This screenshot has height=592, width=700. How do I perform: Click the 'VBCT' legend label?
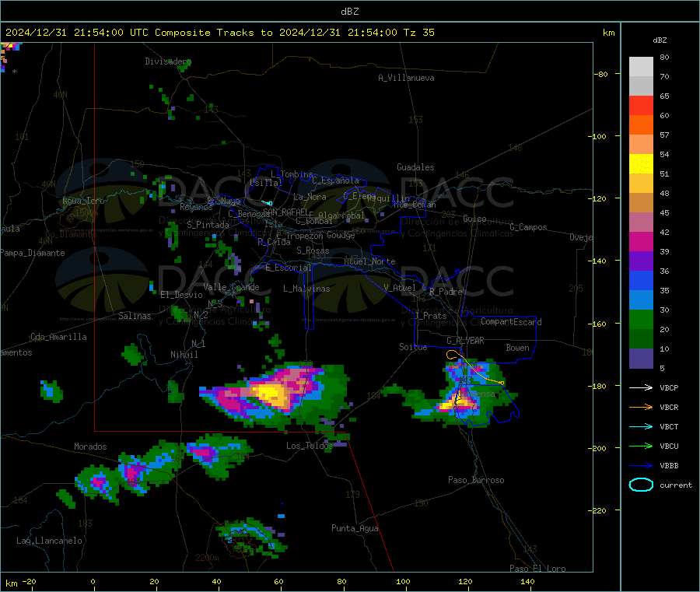tap(669, 426)
